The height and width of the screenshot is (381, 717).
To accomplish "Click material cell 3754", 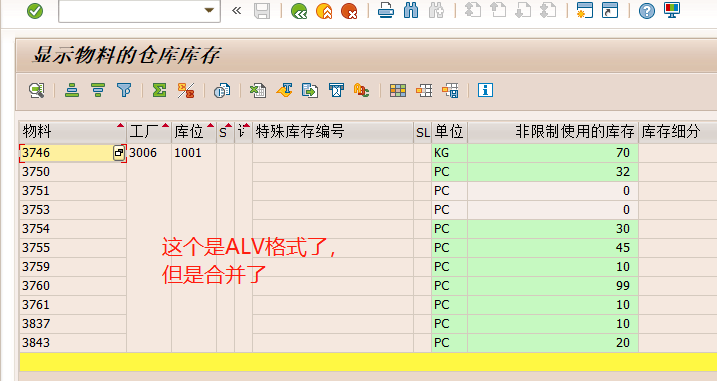I will (73, 229).
